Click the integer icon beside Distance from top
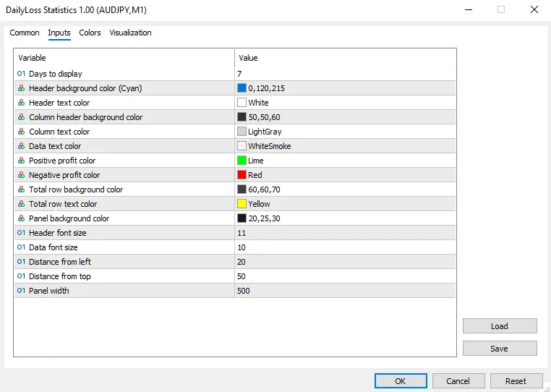 (x=21, y=276)
